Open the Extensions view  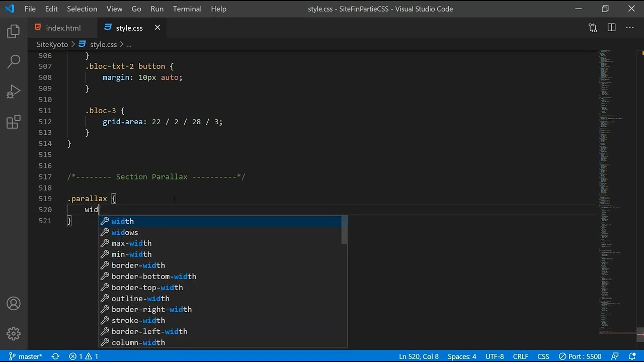pyautogui.click(x=14, y=122)
